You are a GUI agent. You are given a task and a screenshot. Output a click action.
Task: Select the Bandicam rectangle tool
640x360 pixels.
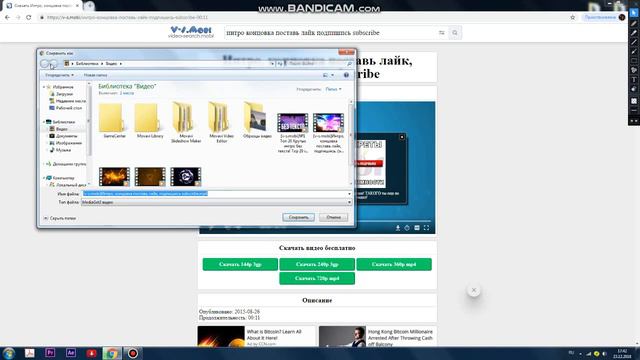click(633, 61)
